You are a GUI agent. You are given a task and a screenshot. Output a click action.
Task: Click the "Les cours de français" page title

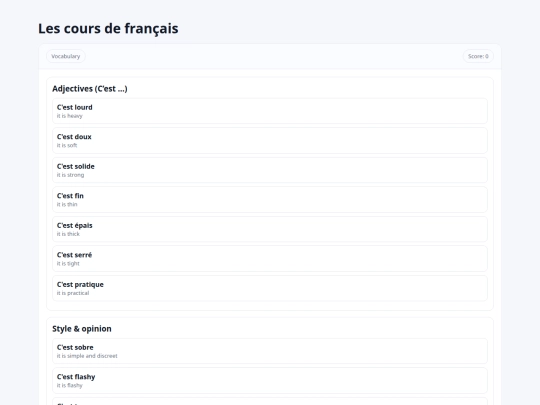pos(108,29)
